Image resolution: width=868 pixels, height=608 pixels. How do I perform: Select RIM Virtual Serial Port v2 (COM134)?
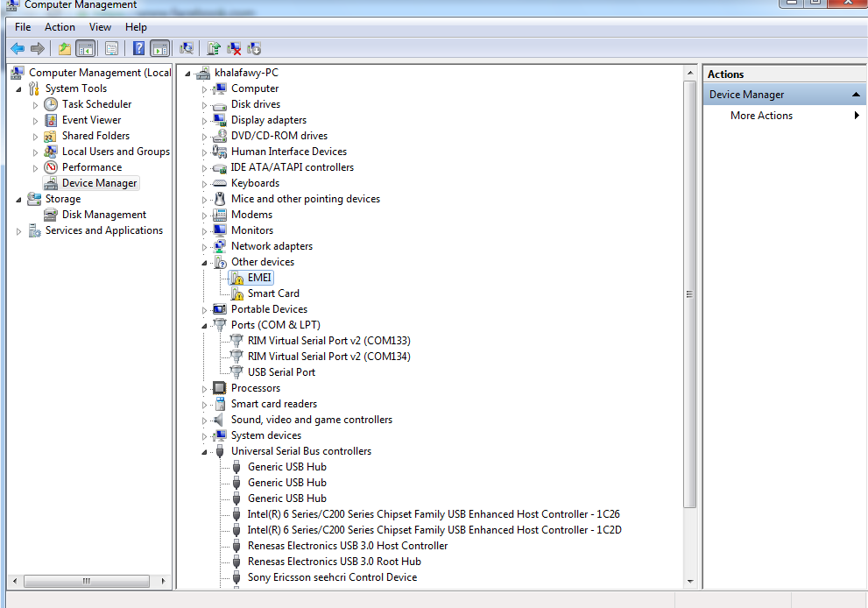coord(328,357)
